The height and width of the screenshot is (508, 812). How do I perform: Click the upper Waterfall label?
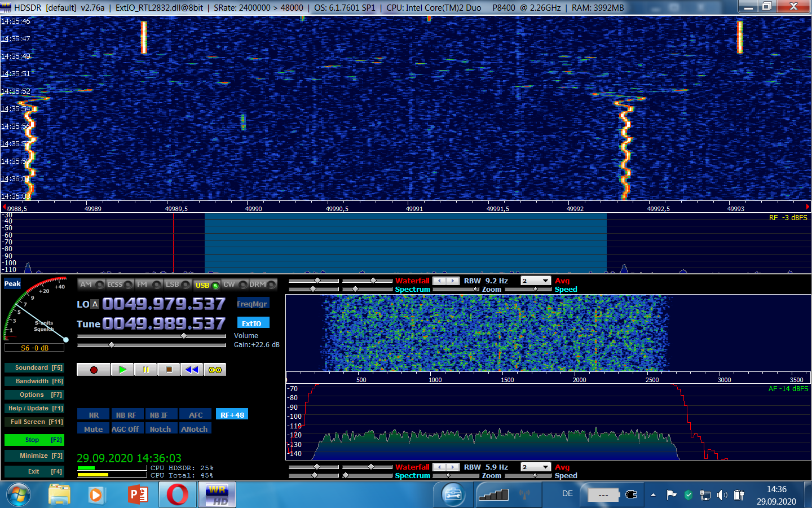[412, 281]
